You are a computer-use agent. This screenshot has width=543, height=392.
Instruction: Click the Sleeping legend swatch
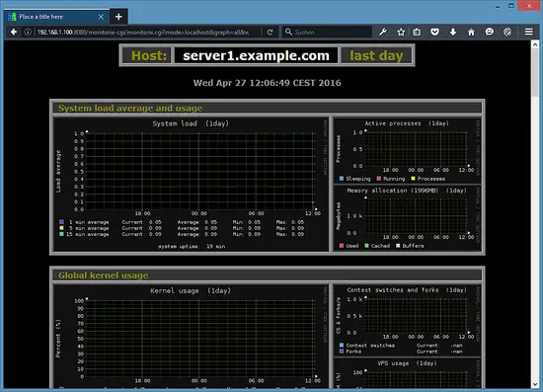pos(342,179)
